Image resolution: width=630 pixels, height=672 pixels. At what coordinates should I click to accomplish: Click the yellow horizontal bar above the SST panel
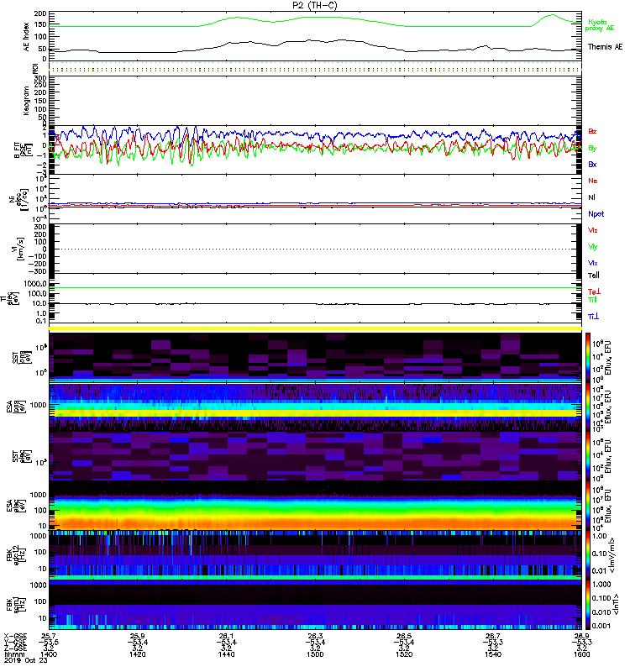coord(315,328)
